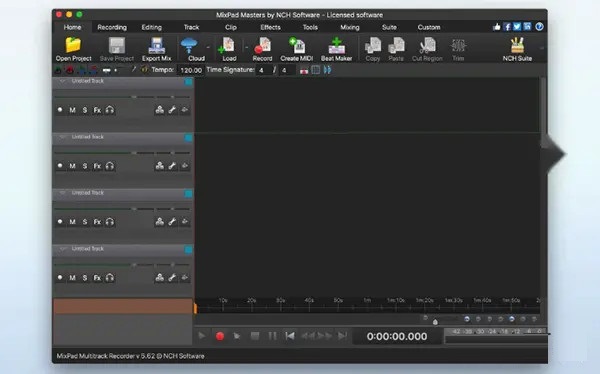Open the dropdown arrow beside Cloud
Screen dimensions: 600x374
coord(209,47)
